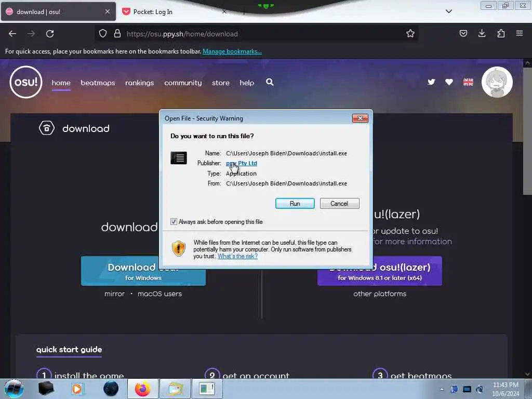
Task: Click Manage bookmarks link
Action: tap(232, 51)
